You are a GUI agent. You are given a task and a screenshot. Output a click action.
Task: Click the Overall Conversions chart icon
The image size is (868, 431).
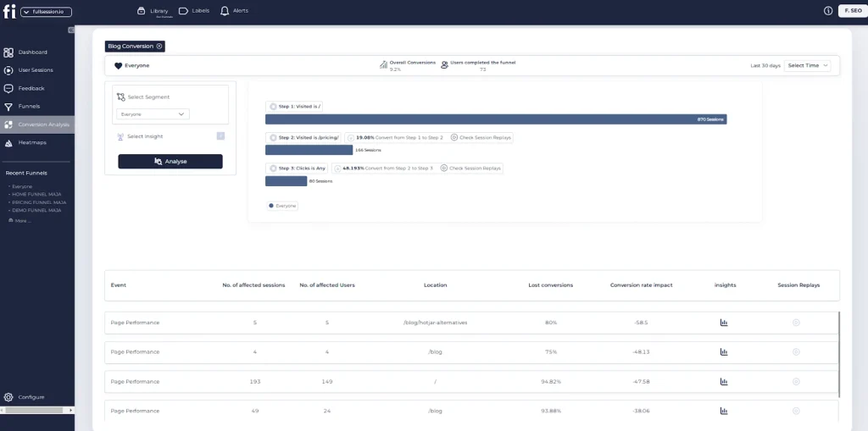[383, 64]
